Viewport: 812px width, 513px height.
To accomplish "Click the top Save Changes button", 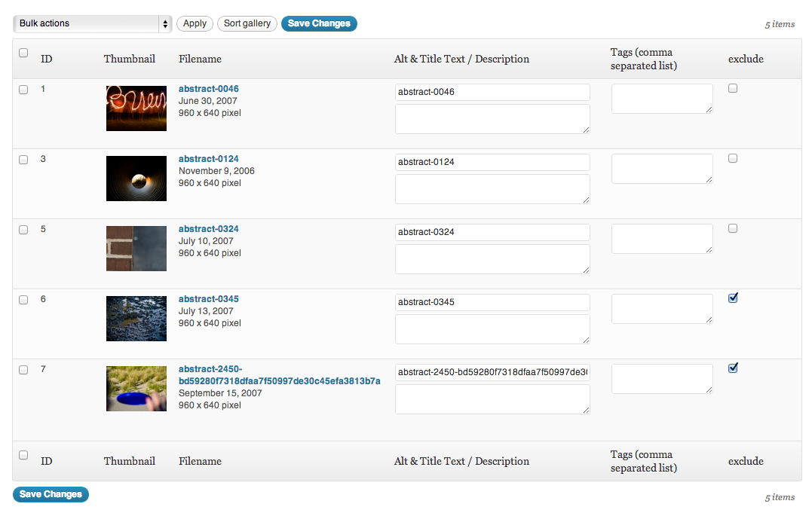I will coord(319,24).
